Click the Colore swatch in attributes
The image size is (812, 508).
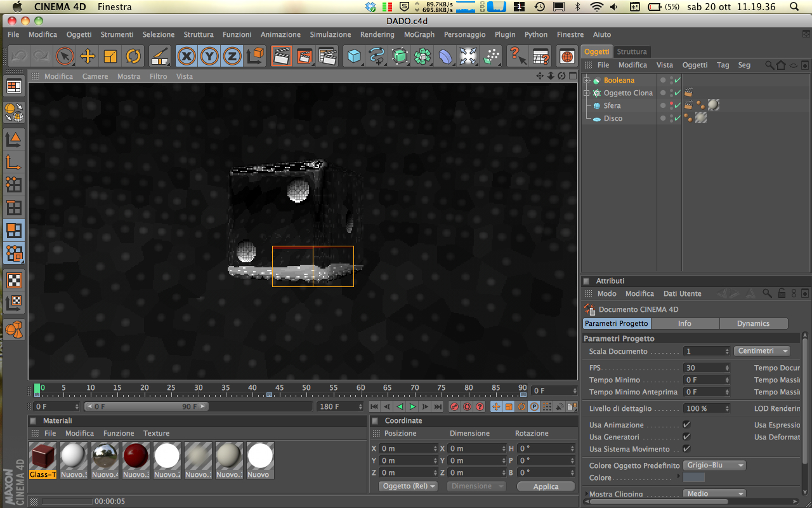(694, 478)
